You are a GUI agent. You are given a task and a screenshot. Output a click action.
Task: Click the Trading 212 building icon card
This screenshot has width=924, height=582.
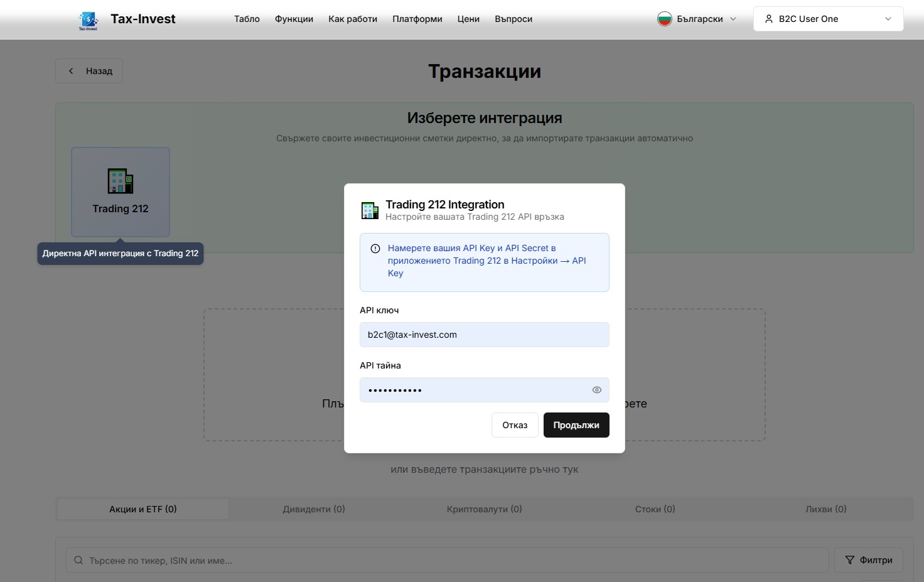[x=121, y=191]
